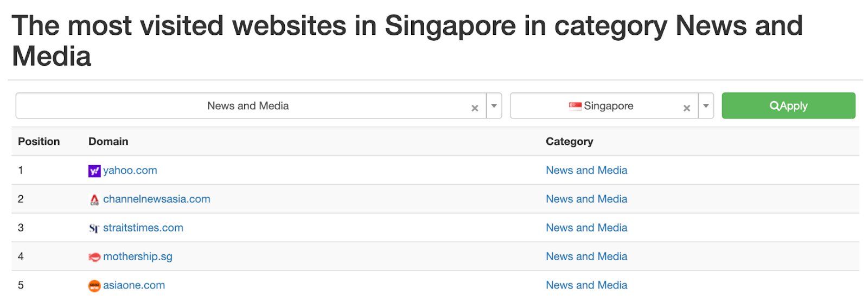Click the Position column header
The width and height of the screenshot is (868, 301).
[x=39, y=141]
